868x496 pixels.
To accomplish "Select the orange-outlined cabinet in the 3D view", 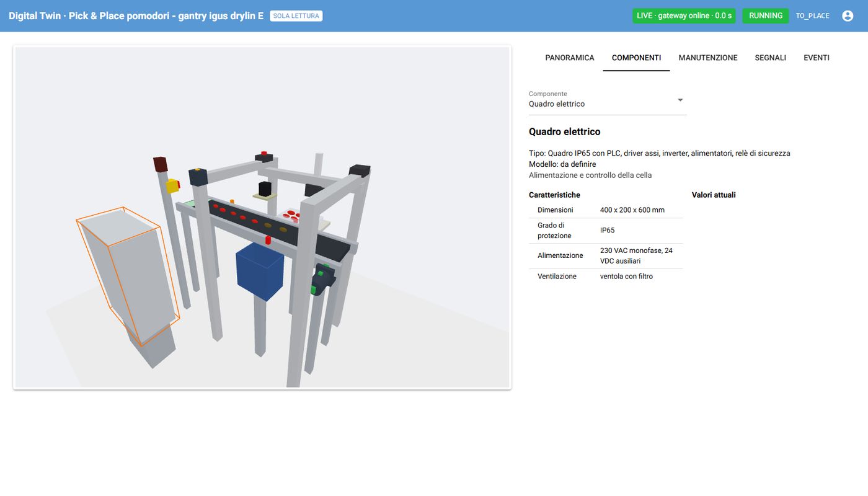I will 128,275.
